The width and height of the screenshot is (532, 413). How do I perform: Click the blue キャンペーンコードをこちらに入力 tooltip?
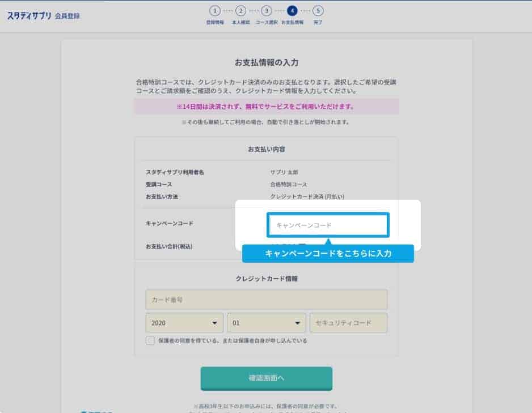pos(328,254)
